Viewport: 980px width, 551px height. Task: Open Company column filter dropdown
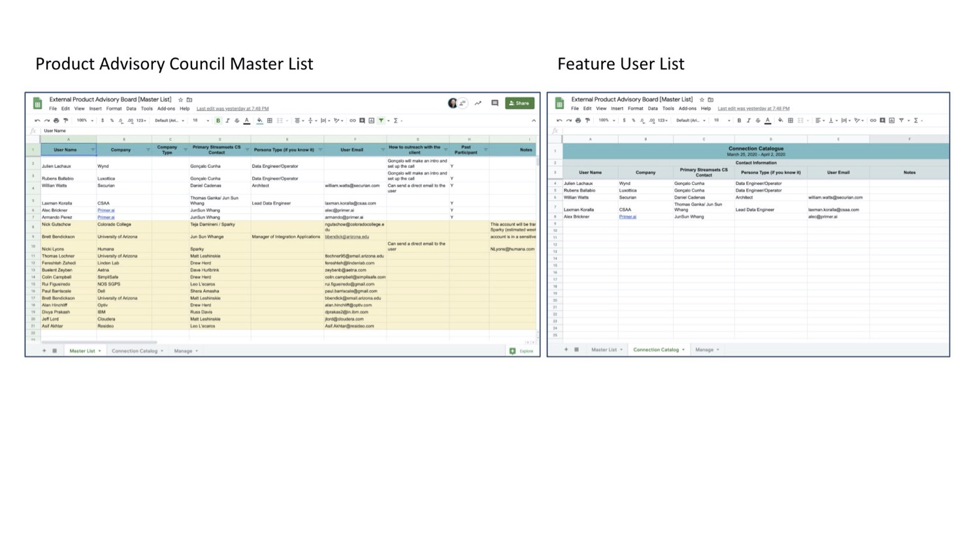point(148,150)
